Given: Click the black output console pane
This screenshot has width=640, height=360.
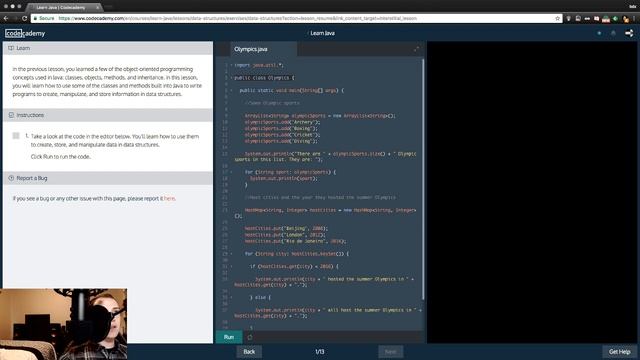Looking at the screenshot, I should (533, 192).
